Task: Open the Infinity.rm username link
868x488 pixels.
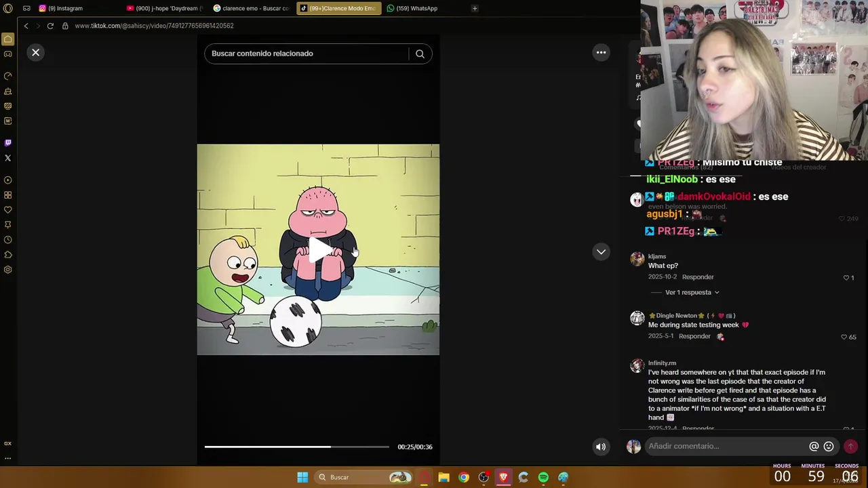Action: 662,363
